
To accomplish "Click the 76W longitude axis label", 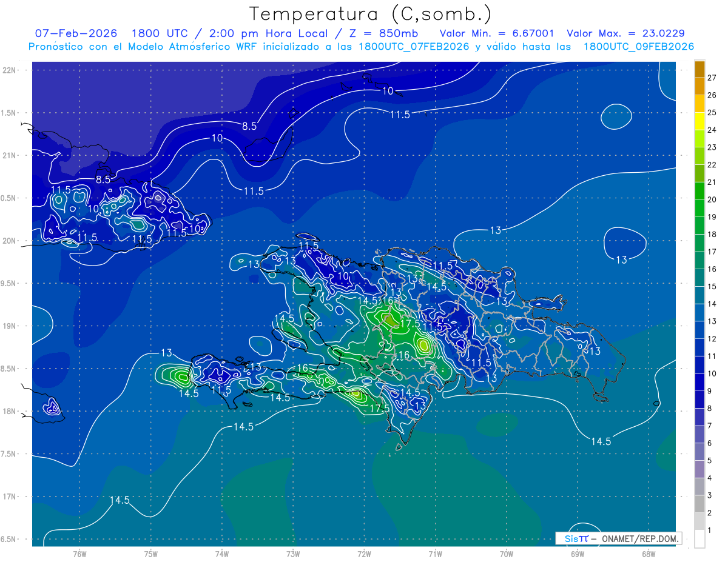I will coord(79,554).
